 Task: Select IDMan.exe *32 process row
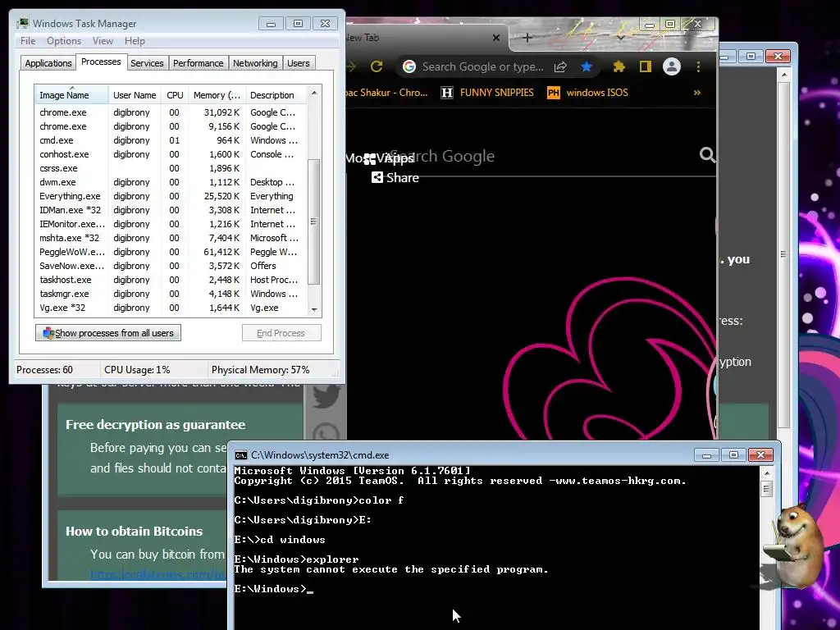[171, 210]
